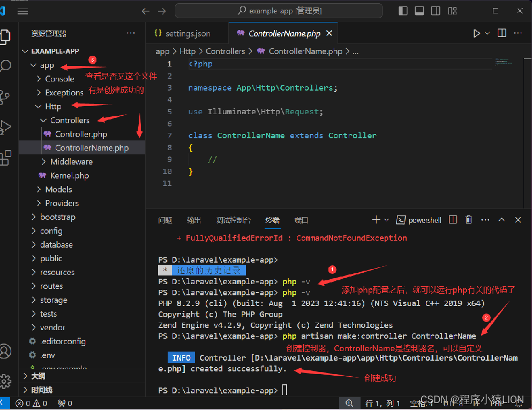
Task: Switch to the settings.json tab
Action: pyautogui.click(x=187, y=33)
